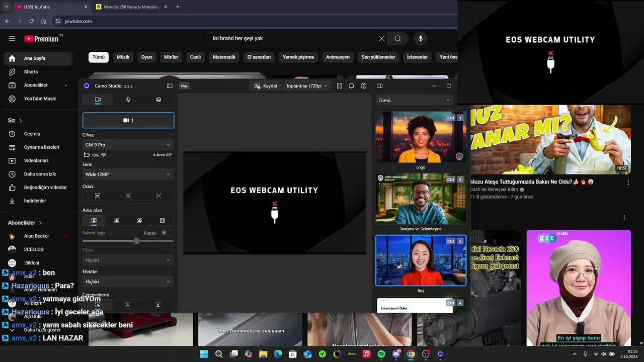
Task: Start YouTube voice search microphone
Action: [421, 39]
